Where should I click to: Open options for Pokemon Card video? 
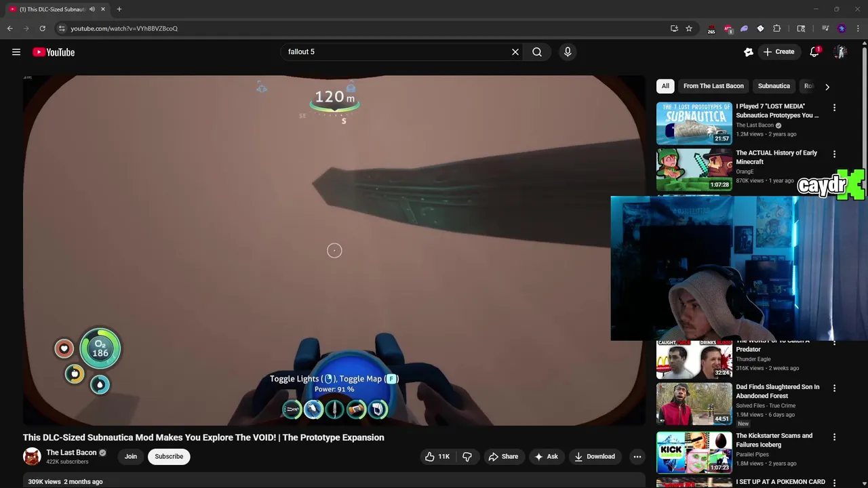coord(834,483)
